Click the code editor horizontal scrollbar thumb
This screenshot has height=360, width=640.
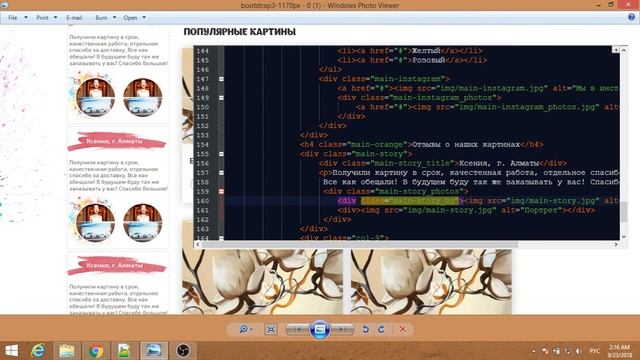click(x=360, y=244)
